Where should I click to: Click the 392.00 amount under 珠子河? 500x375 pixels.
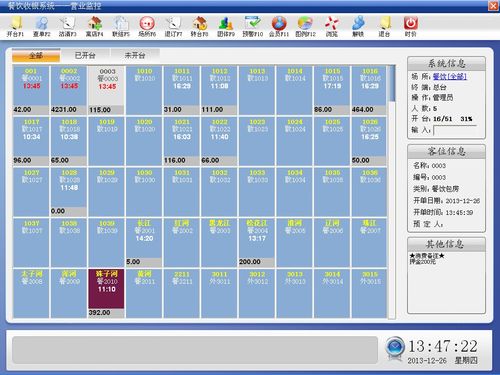pos(99,313)
